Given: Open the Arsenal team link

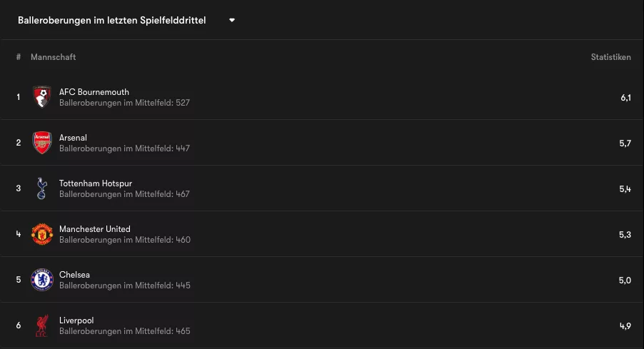Looking at the screenshot, I should tap(73, 138).
